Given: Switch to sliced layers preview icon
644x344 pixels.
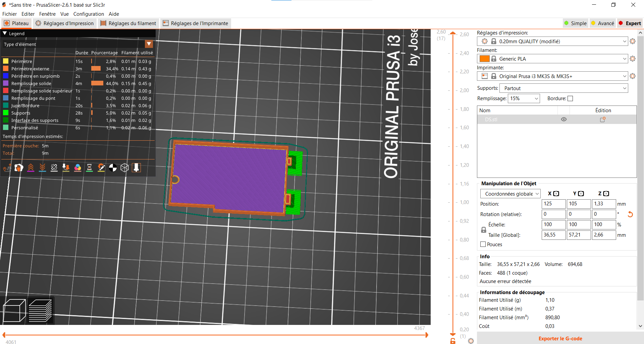Looking at the screenshot, I should pos(40,311).
